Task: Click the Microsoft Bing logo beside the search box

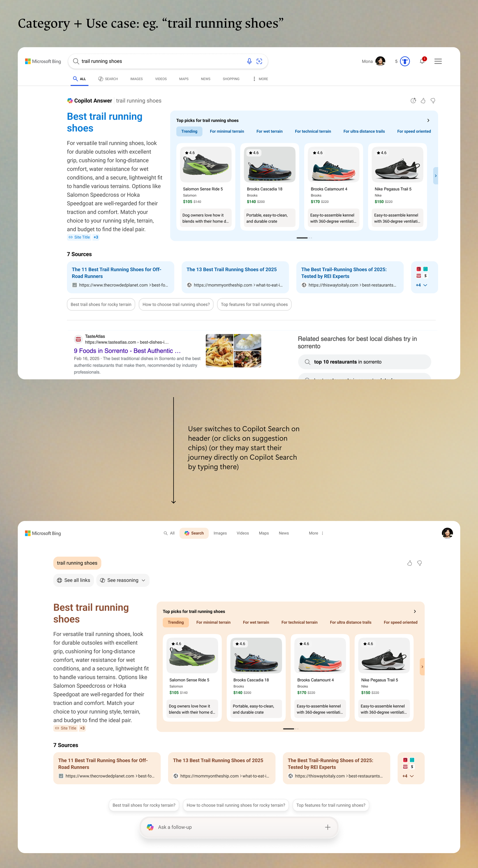Action: pos(43,61)
